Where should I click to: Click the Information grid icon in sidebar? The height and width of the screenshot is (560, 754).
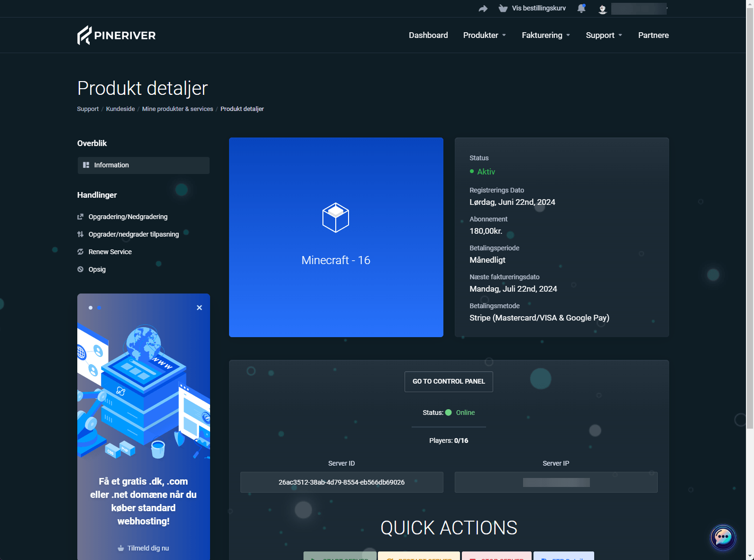[86, 165]
